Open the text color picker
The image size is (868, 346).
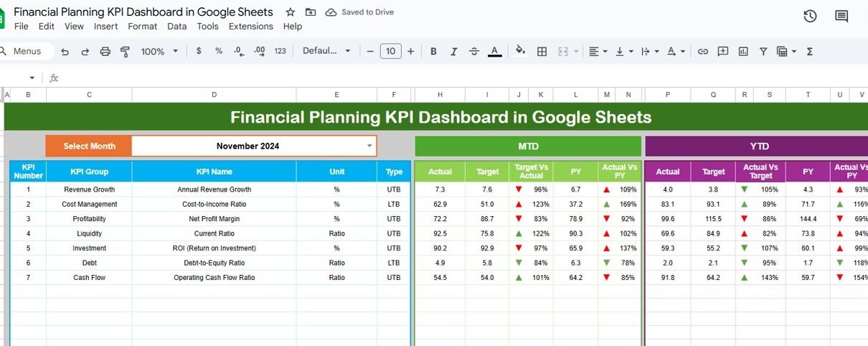click(494, 52)
